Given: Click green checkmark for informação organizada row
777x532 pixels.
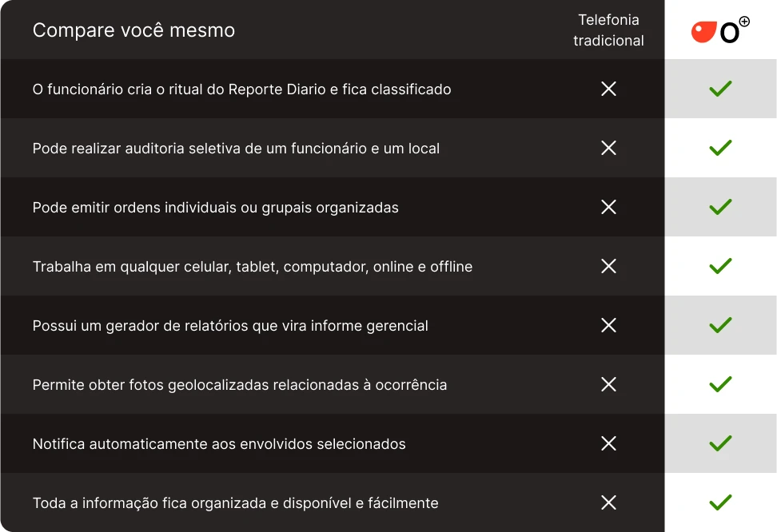Looking at the screenshot, I should (720, 502).
